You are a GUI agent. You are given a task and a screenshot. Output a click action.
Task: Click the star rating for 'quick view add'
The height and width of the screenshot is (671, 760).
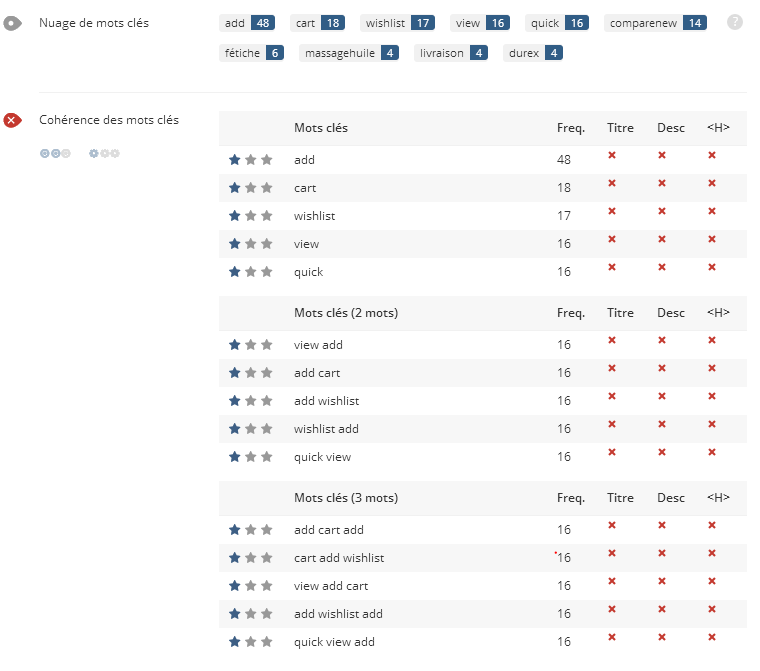251,642
